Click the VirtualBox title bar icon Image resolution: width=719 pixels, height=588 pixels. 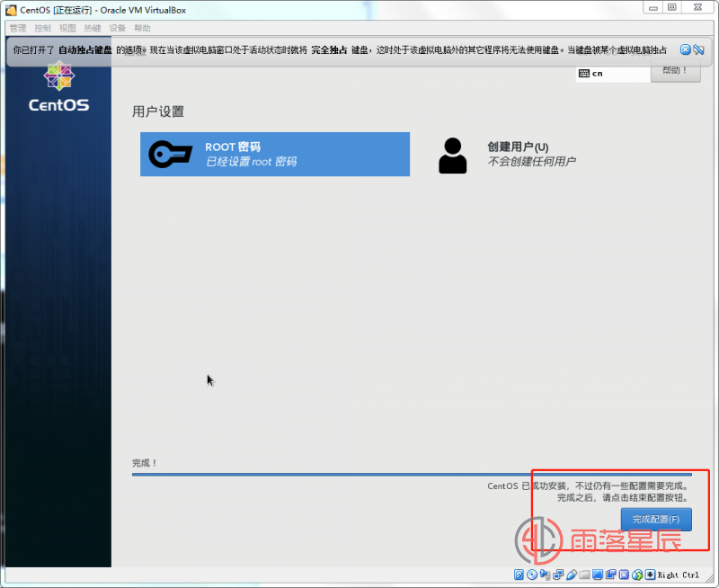point(11,10)
